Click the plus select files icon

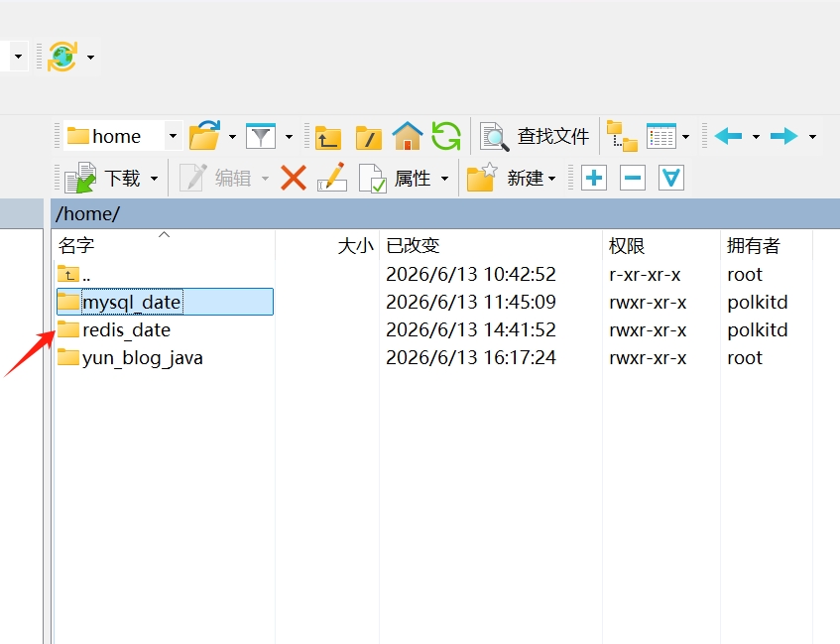[594, 178]
